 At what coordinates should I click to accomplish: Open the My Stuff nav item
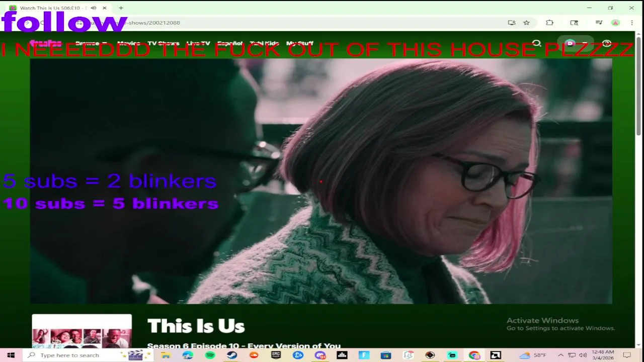(300, 43)
